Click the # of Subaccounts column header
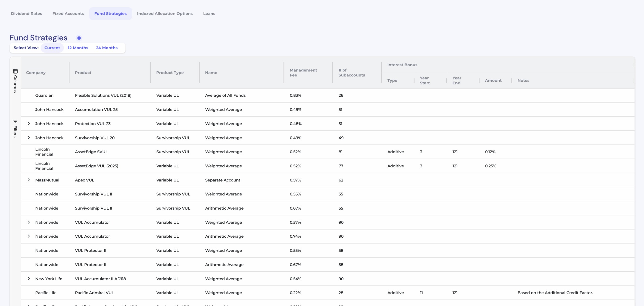The height and width of the screenshot is (306, 644). (x=351, y=73)
